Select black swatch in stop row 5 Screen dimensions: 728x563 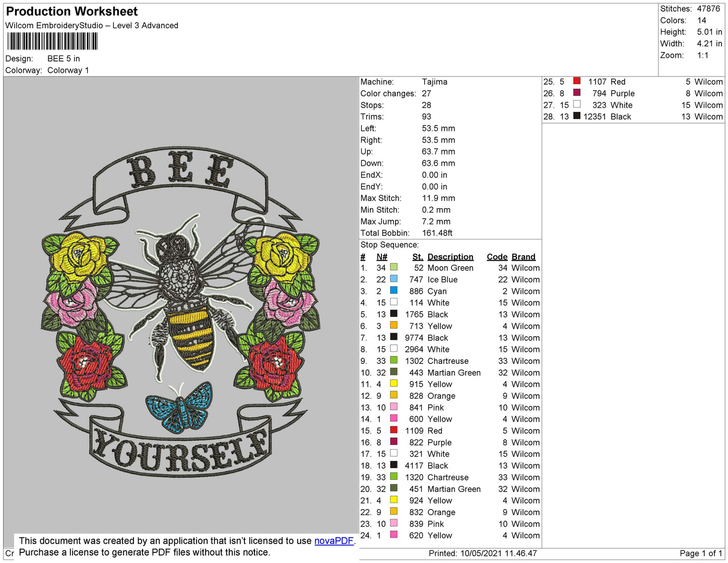click(x=393, y=314)
